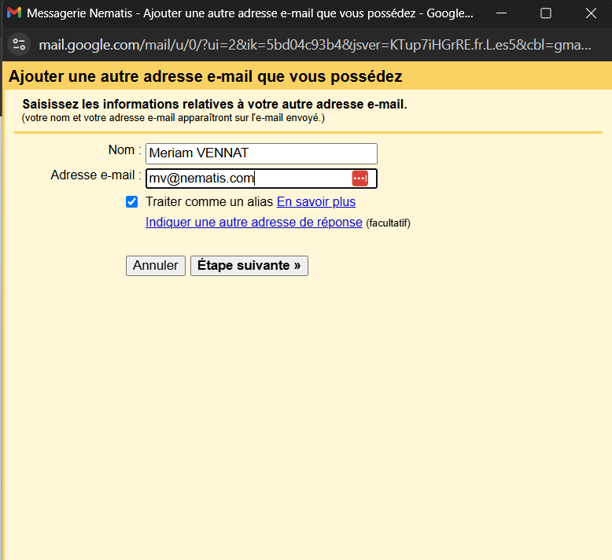Uncheck the 'Traiter comme un alias' checkbox
This screenshot has height=560, width=612.
[x=132, y=202]
